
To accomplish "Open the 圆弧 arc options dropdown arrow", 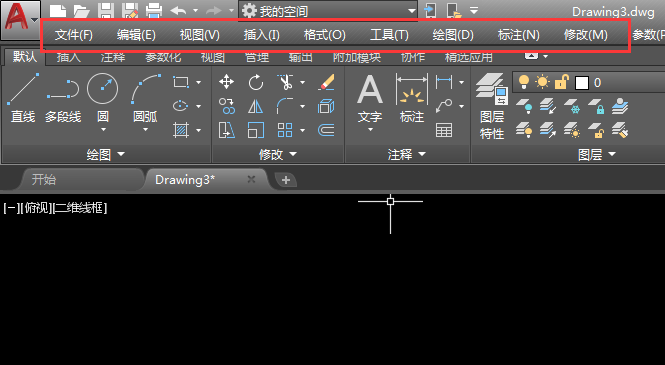I will click(x=145, y=130).
